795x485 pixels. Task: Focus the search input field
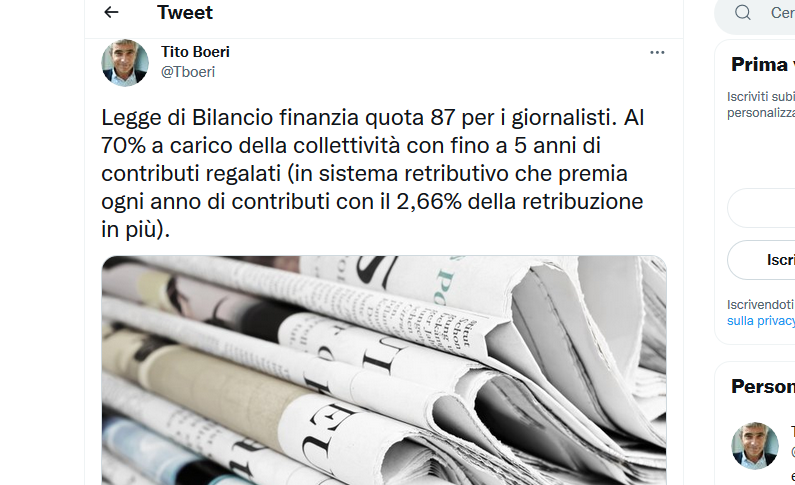coord(781,13)
